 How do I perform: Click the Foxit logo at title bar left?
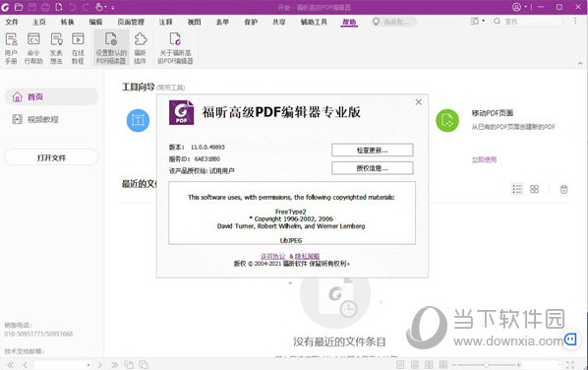[x=5, y=7]
